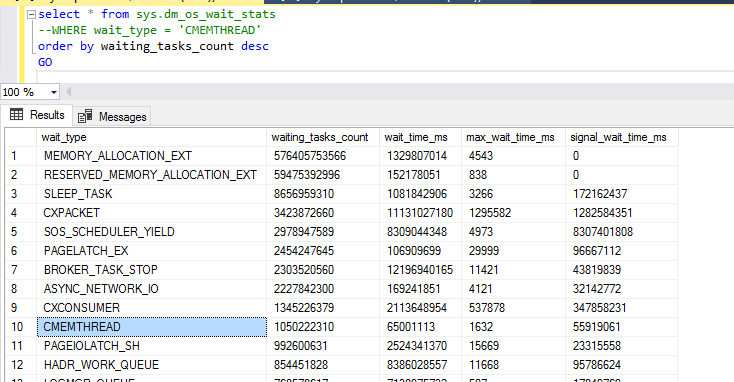The height and width of the screenshot is (382, 734).
Task: Click the HADR_WORK_QUEUE cell
Action: (151, 365)
